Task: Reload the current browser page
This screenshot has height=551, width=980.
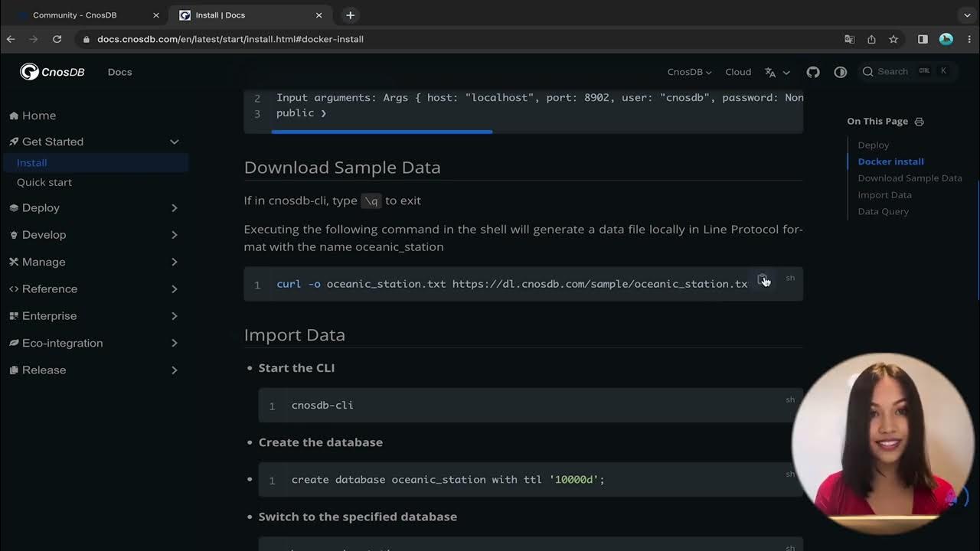Action: pos(57,39)
